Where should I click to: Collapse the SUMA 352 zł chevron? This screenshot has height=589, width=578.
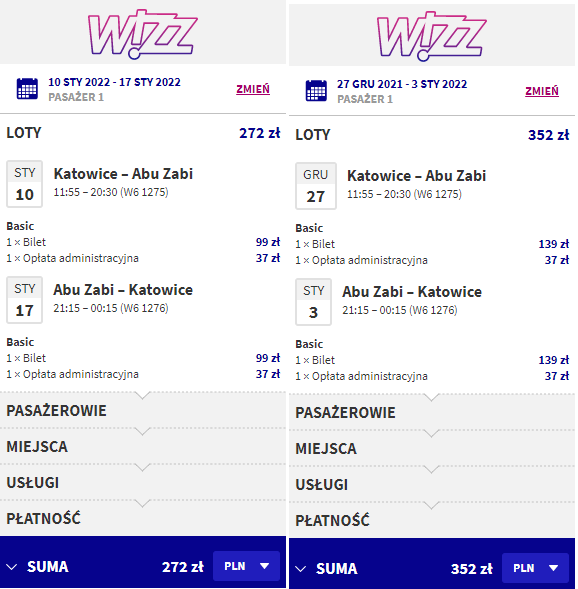(x=300, y=569)
